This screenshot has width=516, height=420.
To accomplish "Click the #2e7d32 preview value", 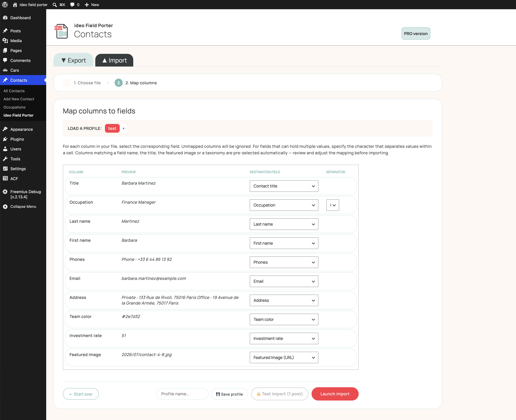I will coord(131,317).
